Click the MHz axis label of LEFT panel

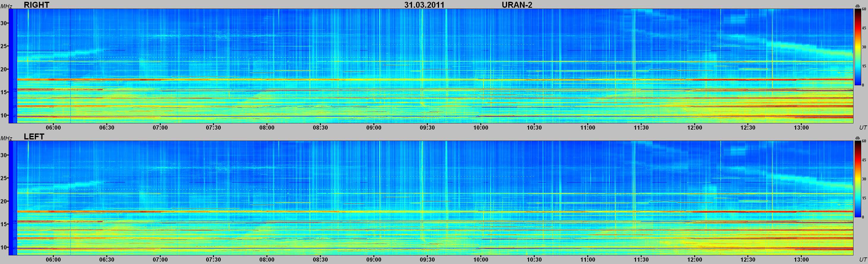coord(6,138)
